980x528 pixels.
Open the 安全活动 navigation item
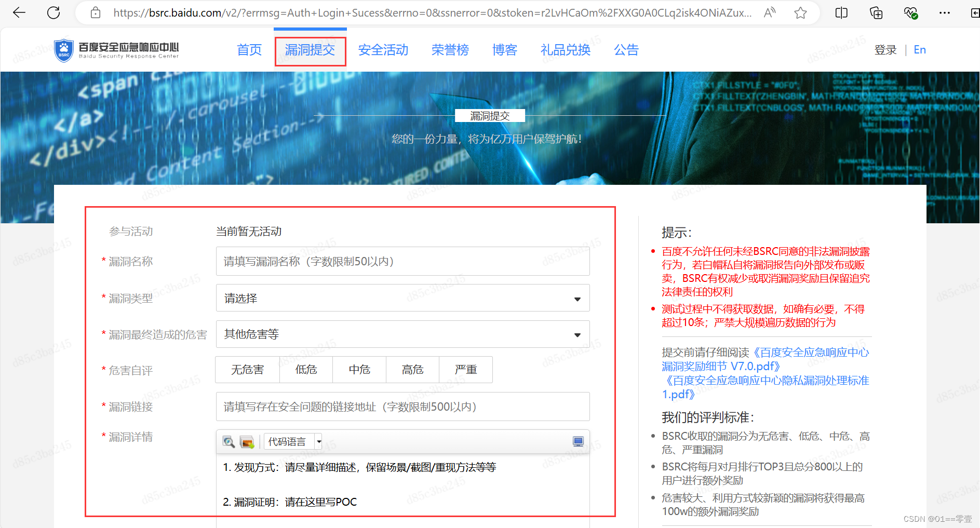383,50
